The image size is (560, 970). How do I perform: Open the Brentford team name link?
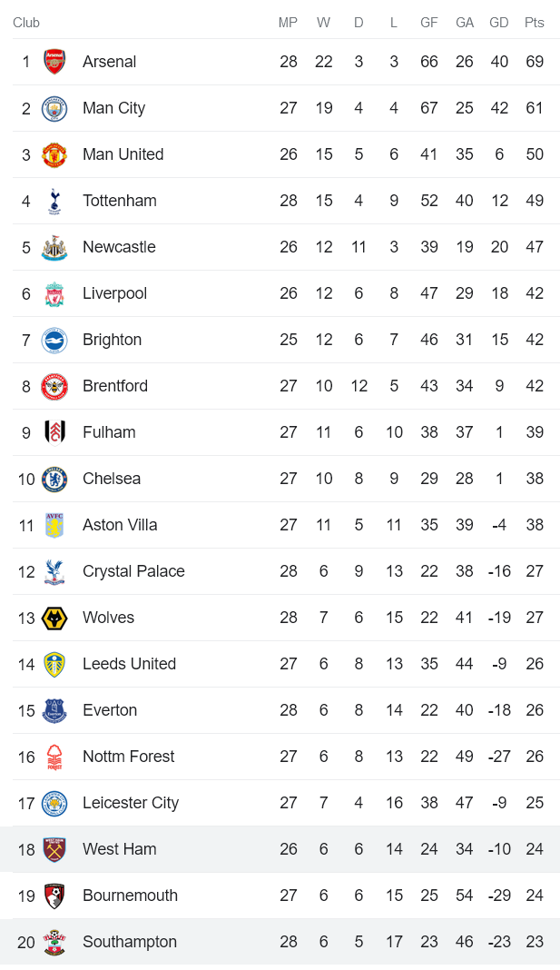(x=114, y=386)
